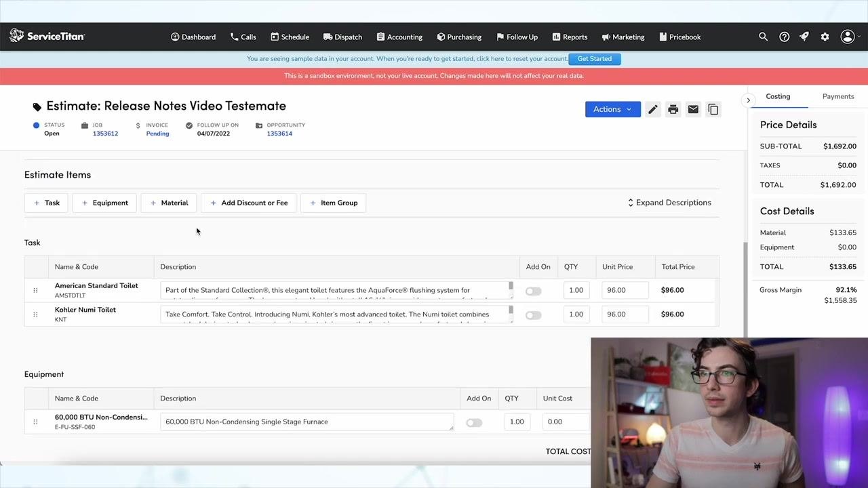Screen dimensions: 868x488
Task: Click the Get Started button
Action: coord(595,58)
